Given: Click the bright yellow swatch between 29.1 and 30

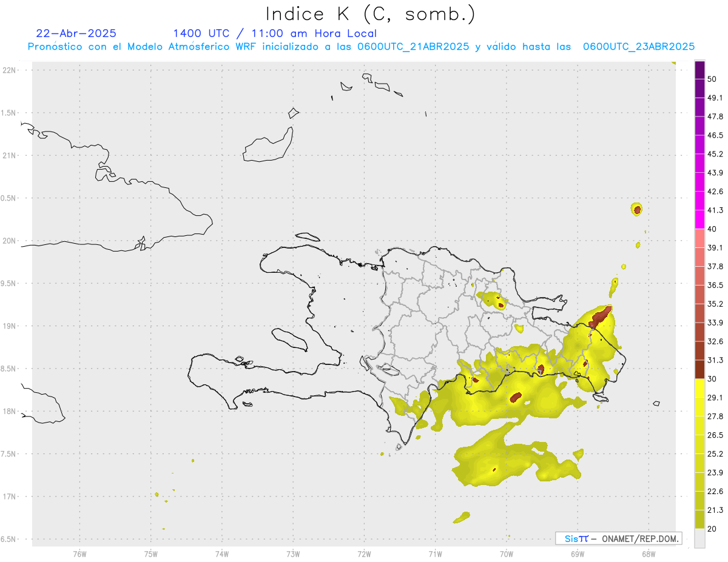Looking at the screenshot, I should [699, 388].
